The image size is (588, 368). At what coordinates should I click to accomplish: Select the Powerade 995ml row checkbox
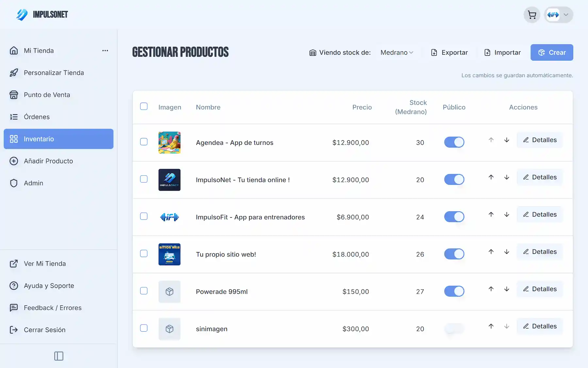pos(144,291)
